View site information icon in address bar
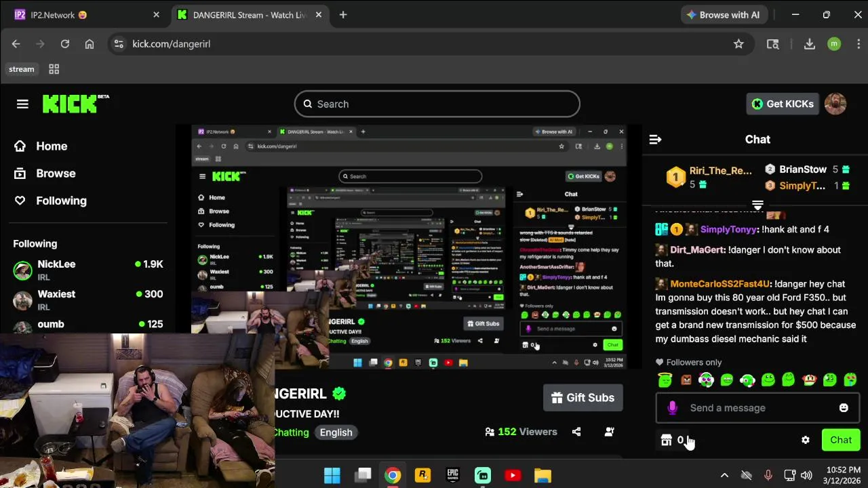 tap(119, 44)
